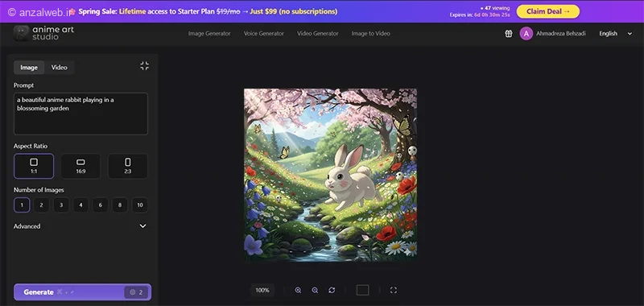The image size is (644, 306).
Task: Switch to the Video tab
Action: point(59,68)
